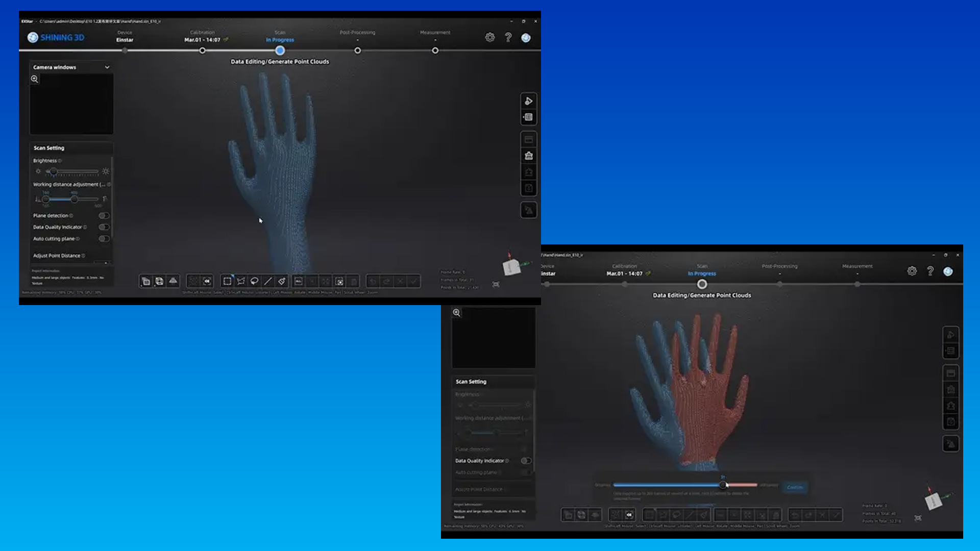
Task: Click the orientation cube in bottom-right window
Action: click(934, 500)
